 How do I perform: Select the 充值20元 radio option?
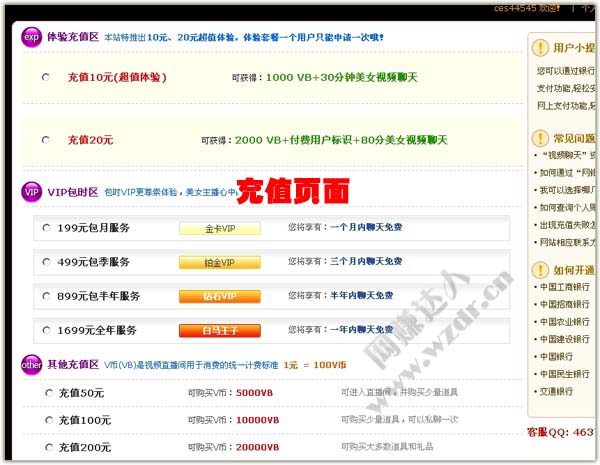pos(46,140)
